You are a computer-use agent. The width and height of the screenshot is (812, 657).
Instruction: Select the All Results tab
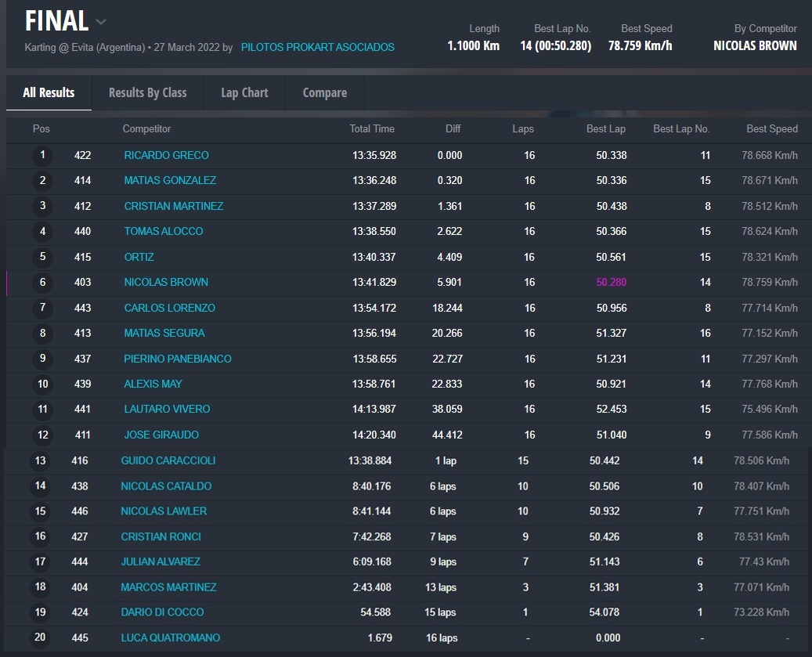tap(49, 92)
